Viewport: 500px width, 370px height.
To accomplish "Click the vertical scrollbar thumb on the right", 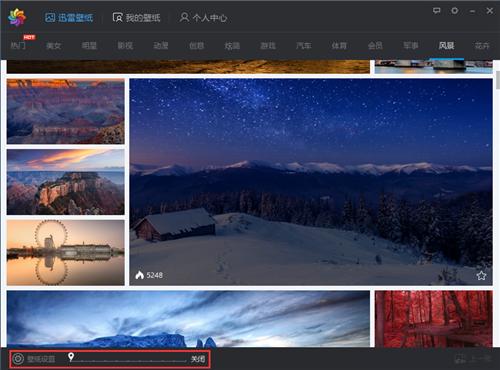I will (498, 80).
